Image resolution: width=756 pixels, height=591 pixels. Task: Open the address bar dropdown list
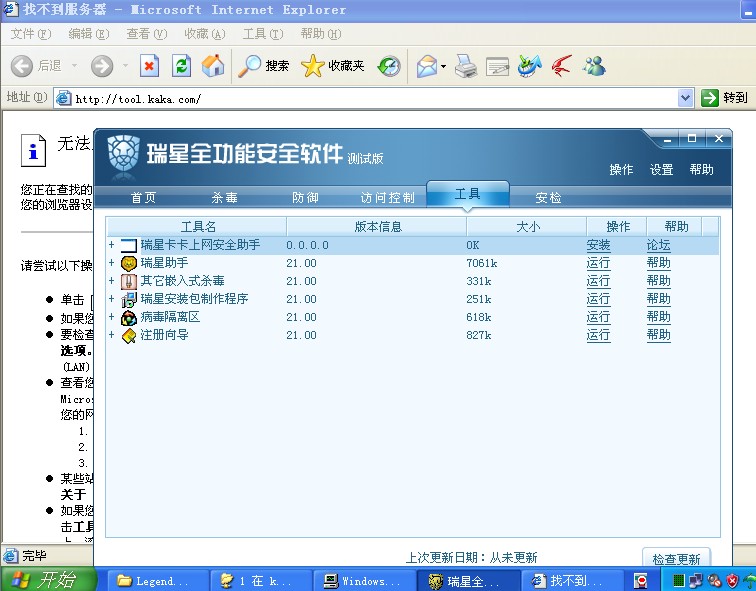pos(685,98)
